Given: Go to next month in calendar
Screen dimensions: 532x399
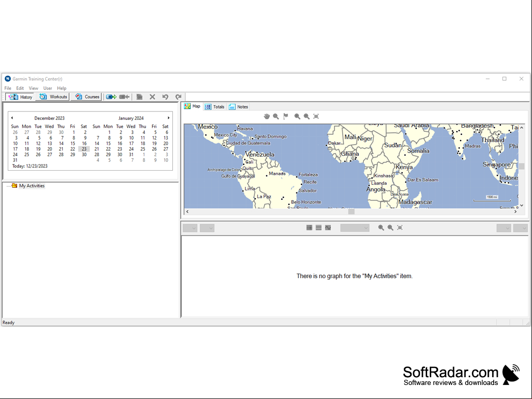Looking at the screenshot, I should (x=168, y=118).
